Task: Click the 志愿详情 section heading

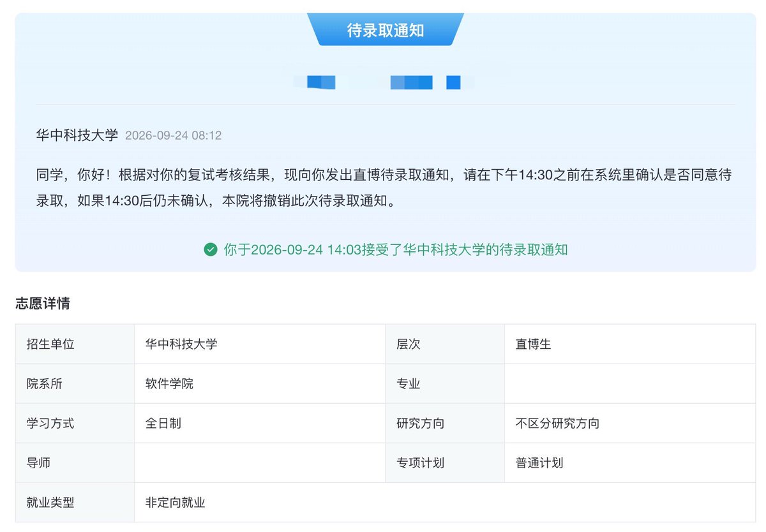Action: [43, 304]
